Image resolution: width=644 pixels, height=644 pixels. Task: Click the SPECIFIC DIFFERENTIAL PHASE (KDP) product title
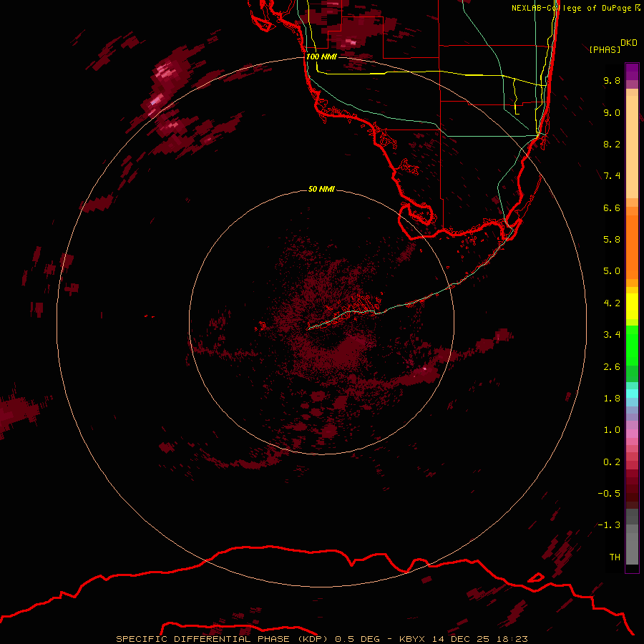223,639
